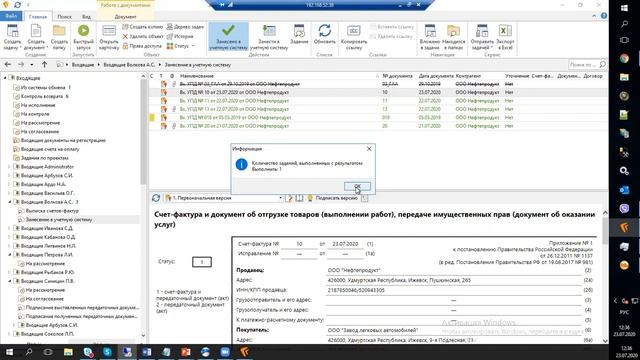The width and height of the screenshot is (640, 360).
Task: Click the Входящие Волкова А.С. breadcrumb segment
Action: tap(129, 65)
